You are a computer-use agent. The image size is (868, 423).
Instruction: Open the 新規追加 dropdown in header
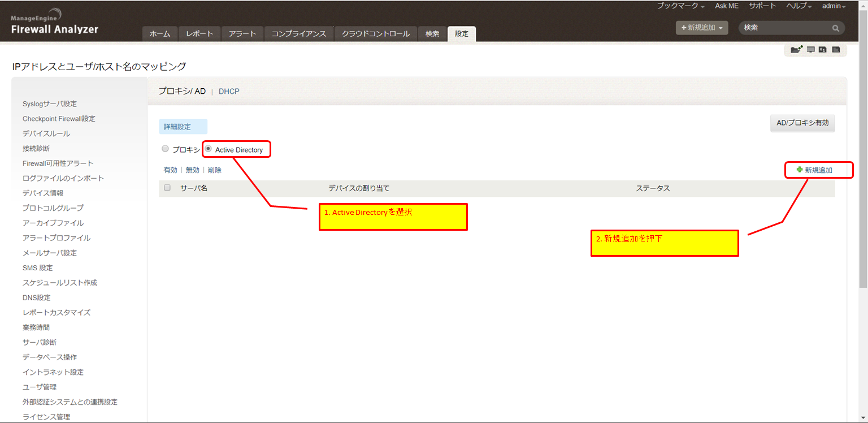702,28
